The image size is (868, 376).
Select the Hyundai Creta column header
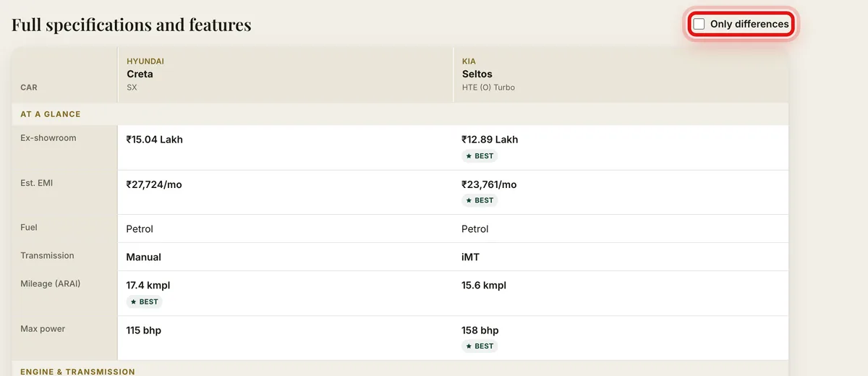pos(285,75)
